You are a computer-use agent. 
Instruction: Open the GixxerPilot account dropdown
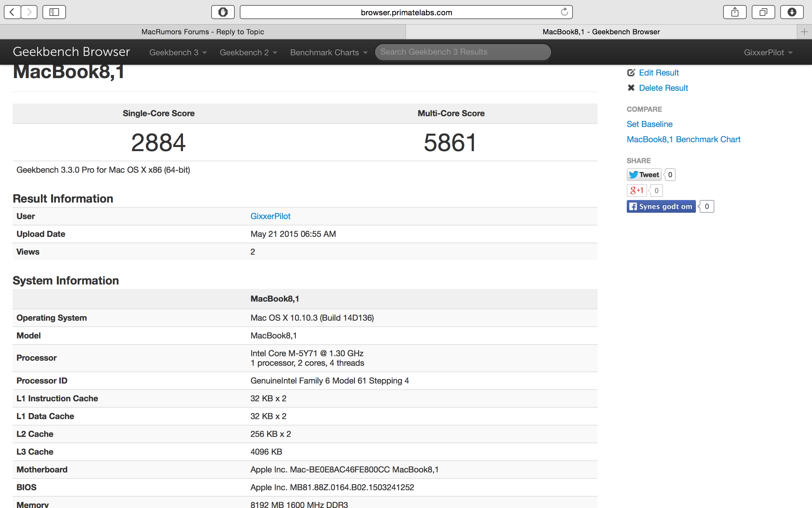pos(768,52)
